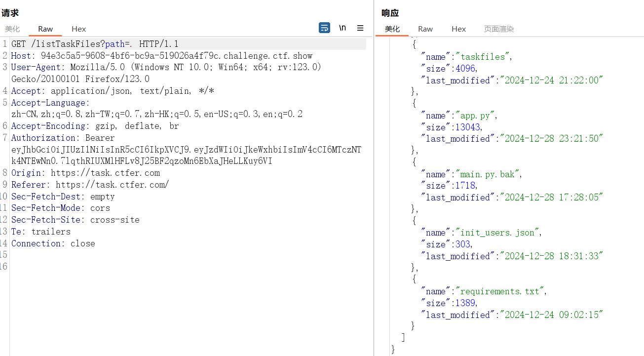Viewport: 644px width, 356px height.
Task: Click the "app.py" name value
Action: click(476, 116)
